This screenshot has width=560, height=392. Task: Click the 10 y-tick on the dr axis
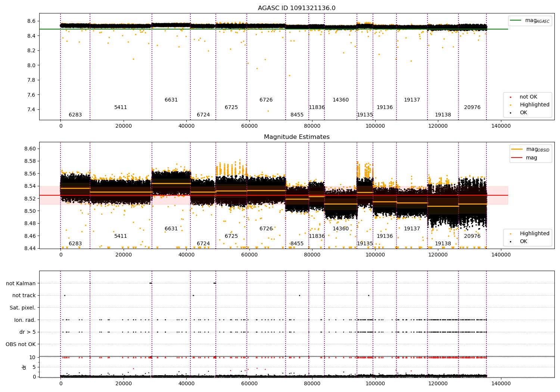pyautogui.click(x=32, y=358)
